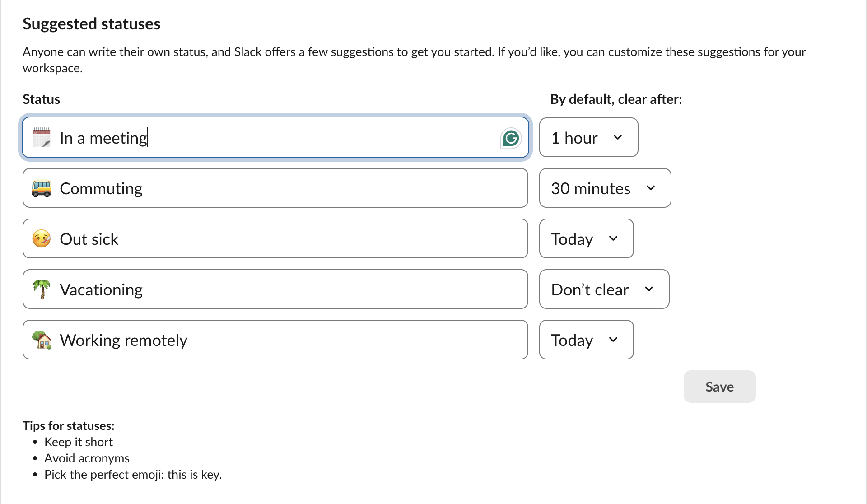Screen dimensions: 867x504
Task: Open the 30 minutes clear-after dropdown
Action: 605,188
